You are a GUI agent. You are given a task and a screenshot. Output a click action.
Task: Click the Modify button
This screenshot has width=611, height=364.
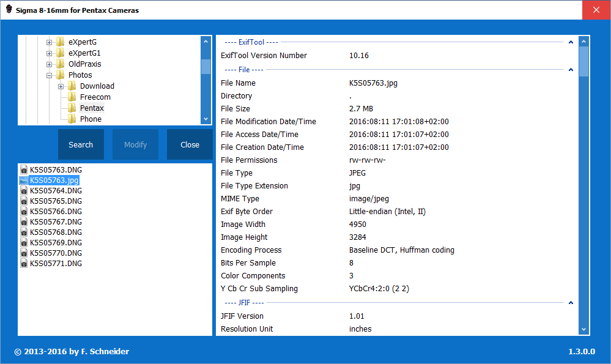point(135,144)
